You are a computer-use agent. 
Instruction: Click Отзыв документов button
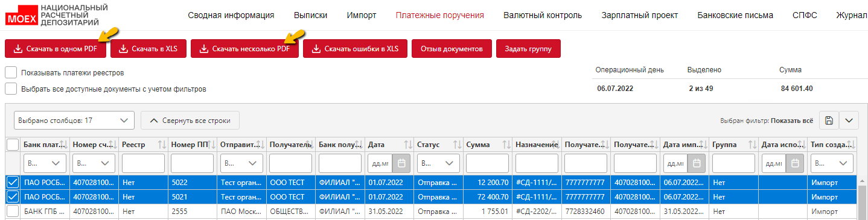(x=452, y=49)
